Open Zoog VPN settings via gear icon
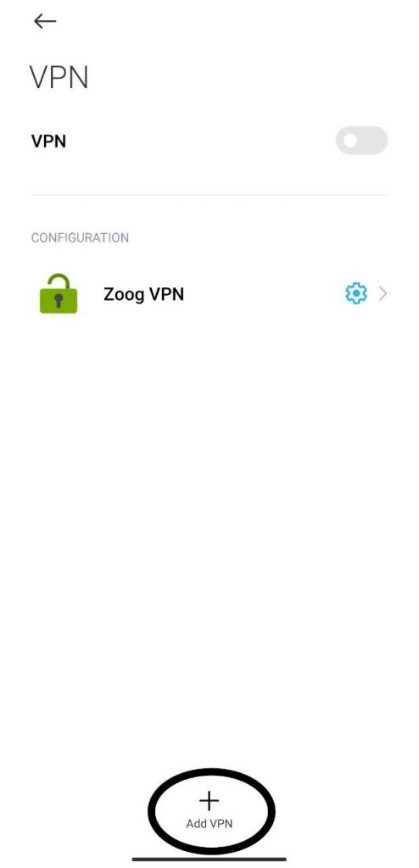The height and width of the screenshot is (868, 419). point(356,293)
